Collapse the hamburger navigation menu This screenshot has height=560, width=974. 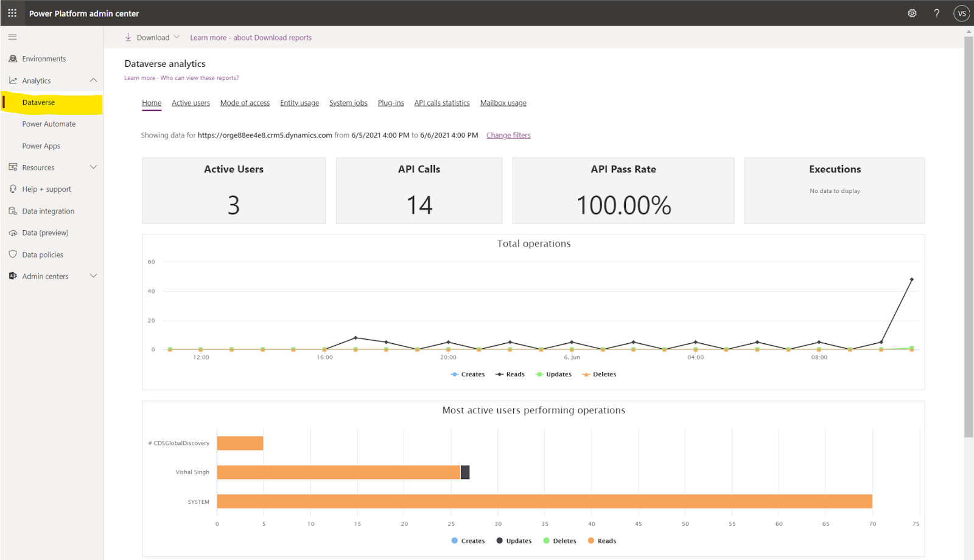[12, 37]
